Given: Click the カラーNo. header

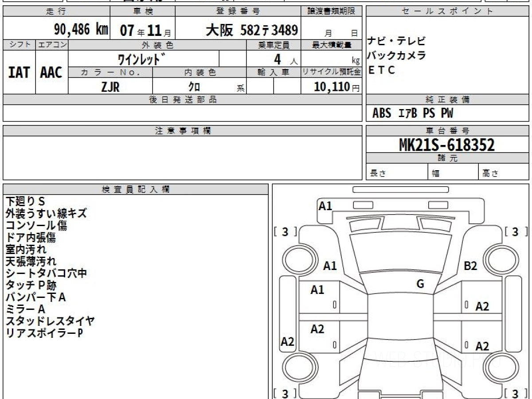Looking at the screenshot, I should click(110, 72).
